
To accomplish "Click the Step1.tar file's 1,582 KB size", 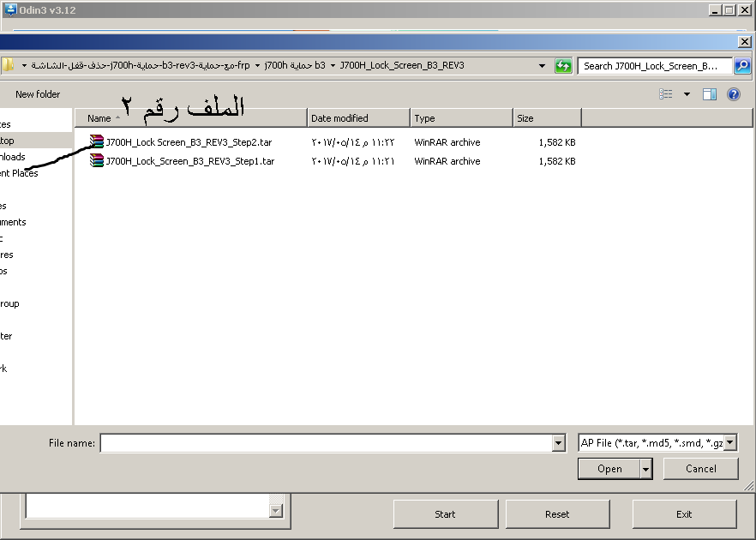I will (557, 161).
